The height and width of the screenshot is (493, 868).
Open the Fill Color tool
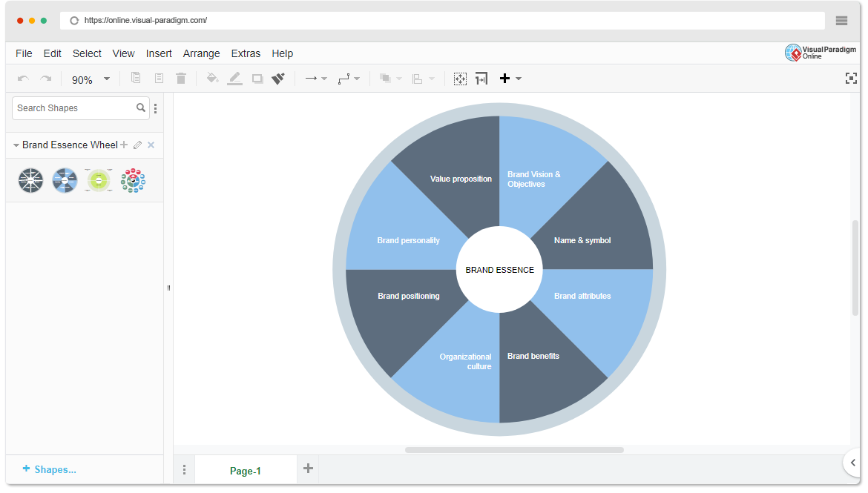pyautogui.click(x=212, y=78)
